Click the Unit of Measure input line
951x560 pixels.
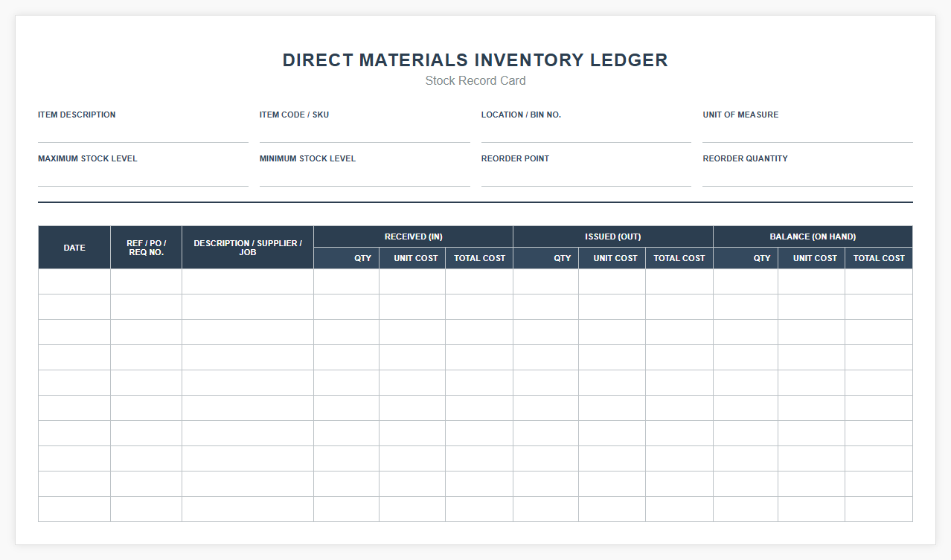click(x=807, y=132)
